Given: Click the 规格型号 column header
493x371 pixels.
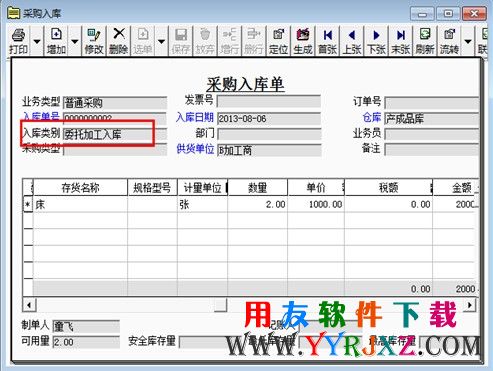Looking at the screenshot, I should pos(152,188).
